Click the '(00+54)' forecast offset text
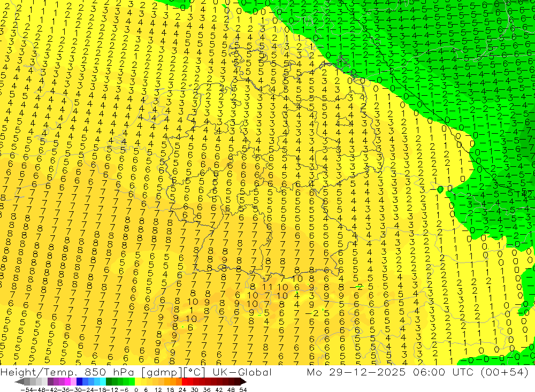535x392 pixels. pyautogui.click(x=505, y=372)
